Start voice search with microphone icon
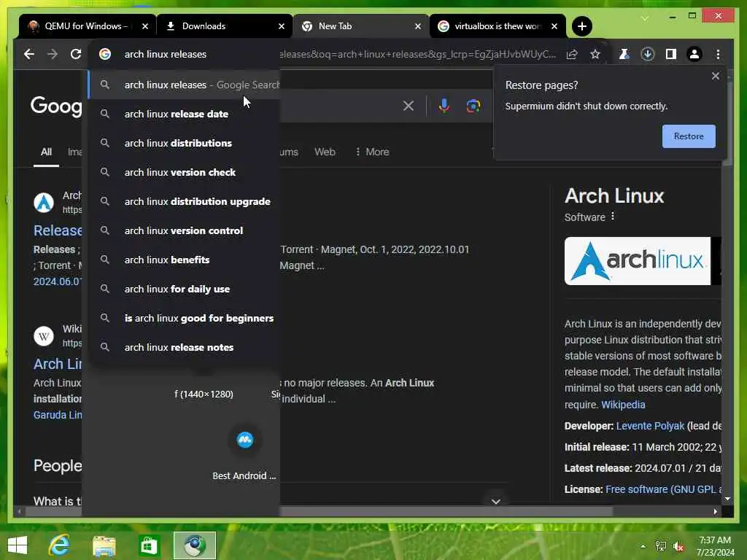This screenshot has height=560, width=747. coord(444,105)
